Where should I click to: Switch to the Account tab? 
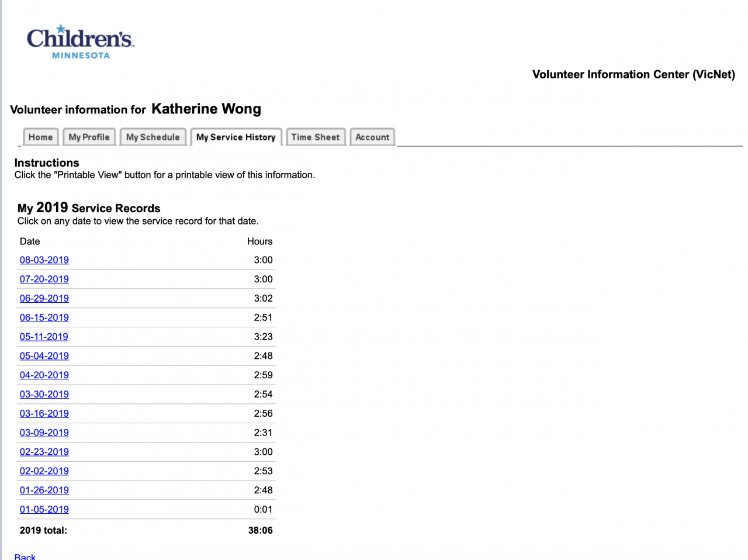[372, 137]
